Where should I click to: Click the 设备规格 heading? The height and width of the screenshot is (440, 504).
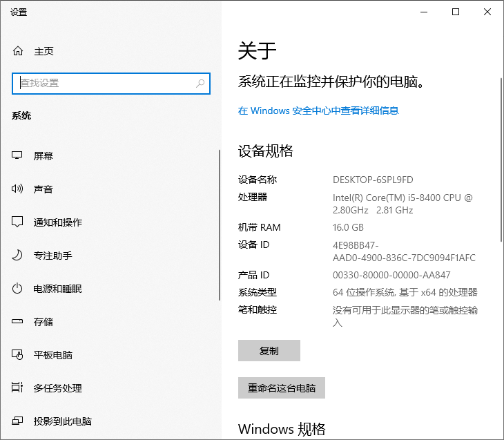pos(266,151)
